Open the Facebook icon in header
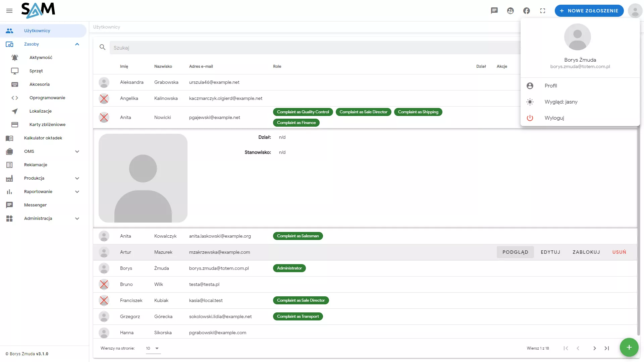Viewport: 644px width, 362px height. [527, 11]
